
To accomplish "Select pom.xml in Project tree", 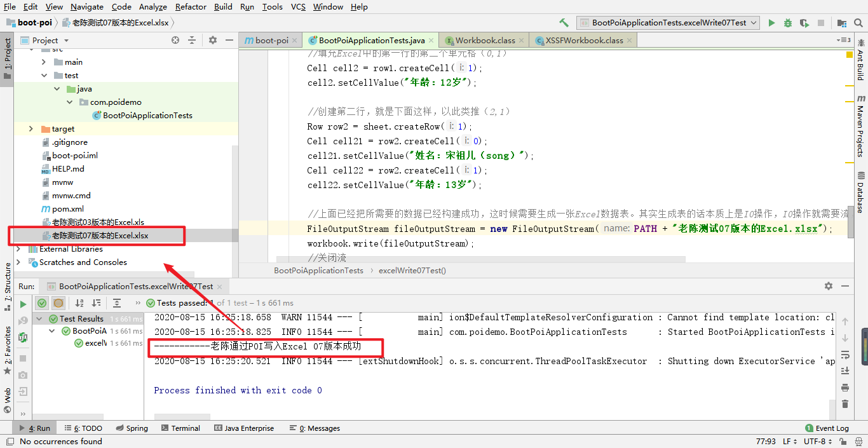I will click(x=68, y=209).
